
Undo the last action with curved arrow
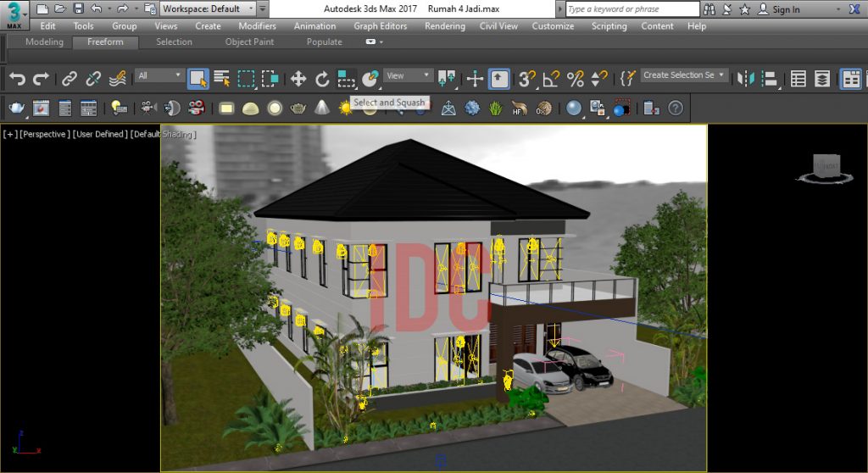coord(17,79)
